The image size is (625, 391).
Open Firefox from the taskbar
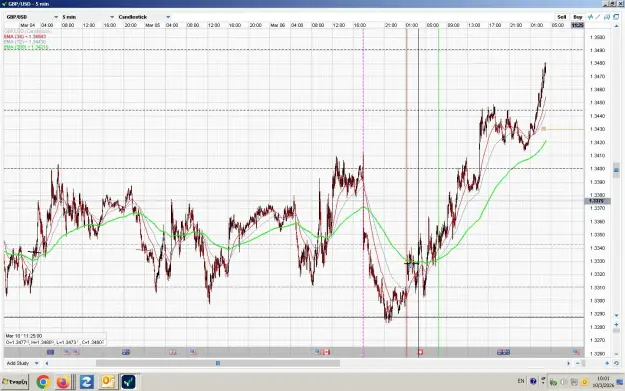coord(63,382)
